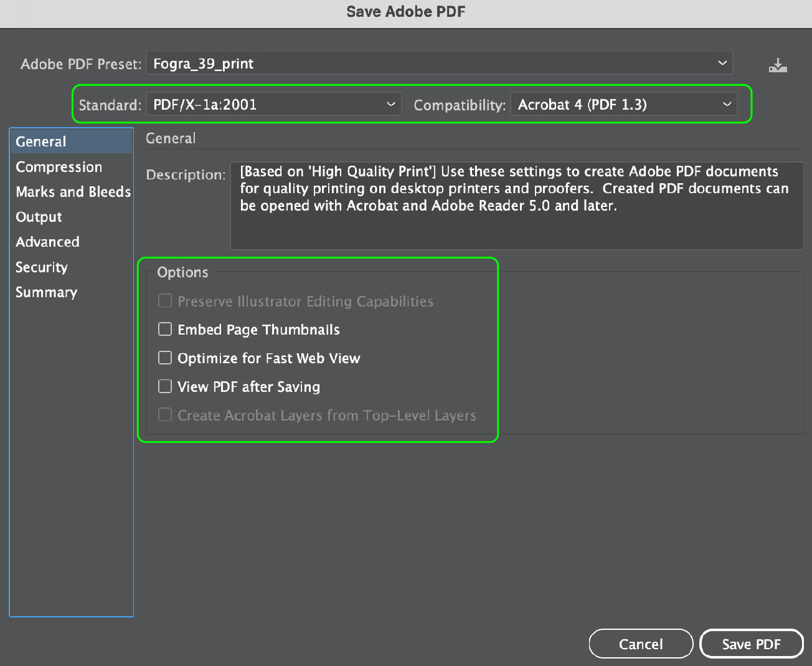Toggle Preserve Illustrator Editing Capabilities checkbox
This screenshot has width=812, height=666.
pyautogui.click(x=165, y=301)
